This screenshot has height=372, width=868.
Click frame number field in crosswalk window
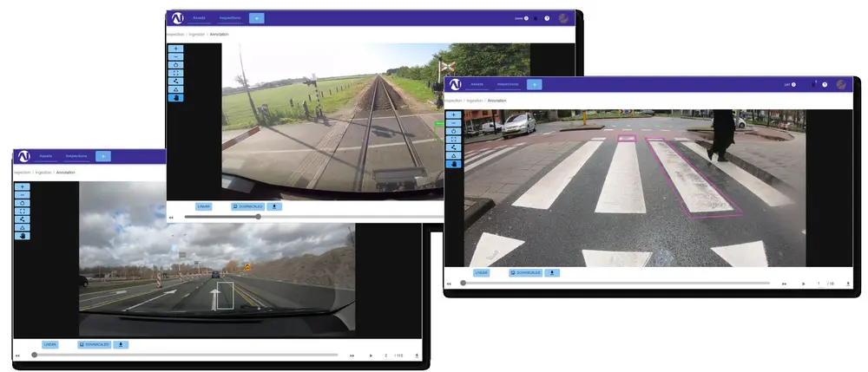click(x=819, y=284)
